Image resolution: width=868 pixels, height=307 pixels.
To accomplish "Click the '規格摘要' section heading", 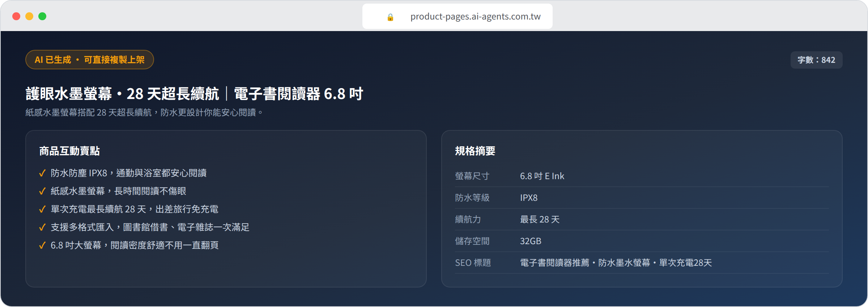I will pos(475,151).
